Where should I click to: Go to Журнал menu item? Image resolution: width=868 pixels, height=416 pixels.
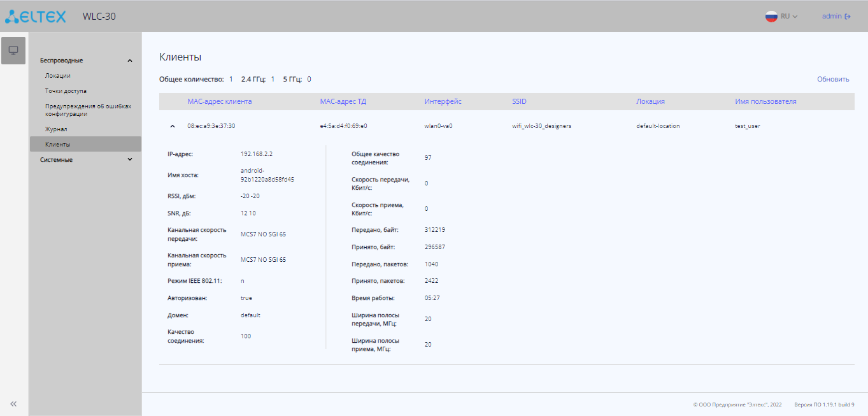pos(56,129)
